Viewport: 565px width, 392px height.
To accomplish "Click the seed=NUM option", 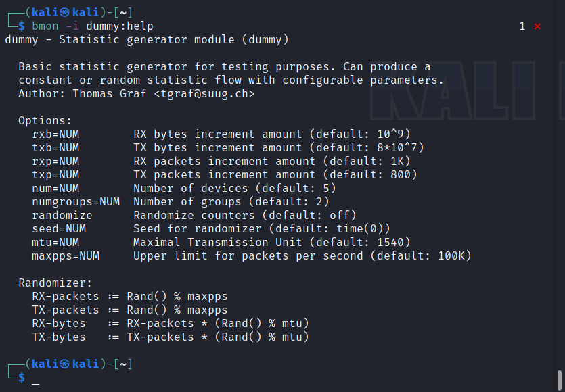I will tap(59, 229).
